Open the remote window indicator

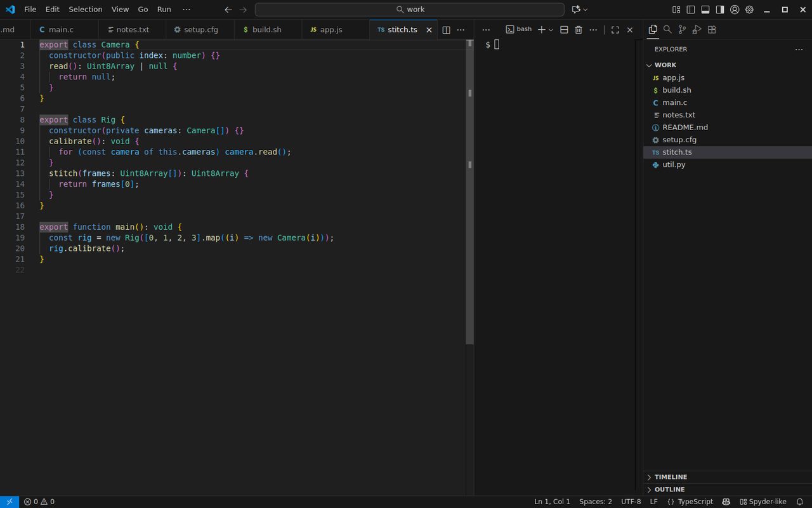click(x=10, y=502)
